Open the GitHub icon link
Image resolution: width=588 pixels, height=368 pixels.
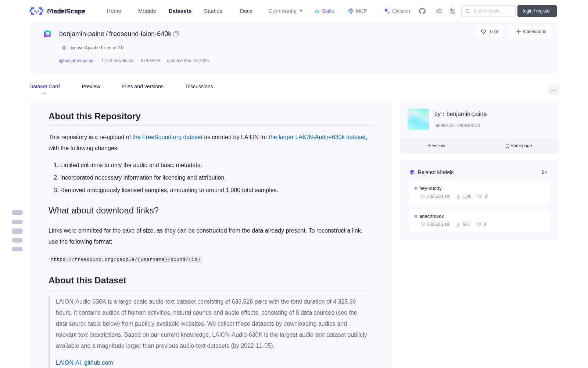click(x=422, y=11)
